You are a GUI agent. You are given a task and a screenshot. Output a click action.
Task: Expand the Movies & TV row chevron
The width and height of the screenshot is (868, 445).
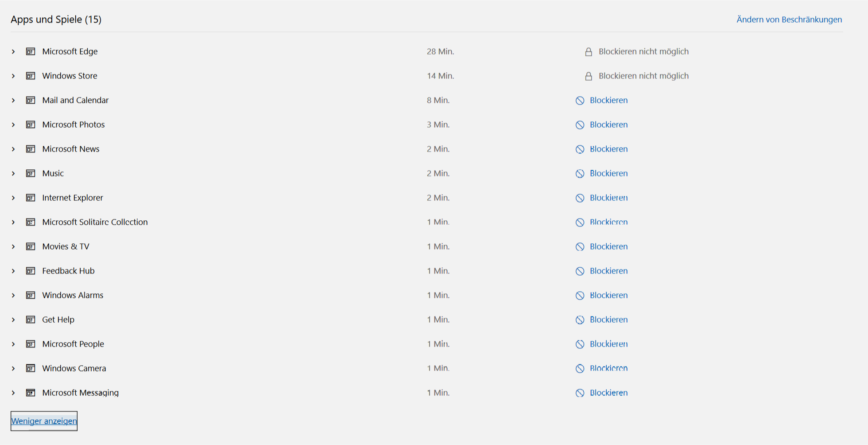(x=13, y=246)
